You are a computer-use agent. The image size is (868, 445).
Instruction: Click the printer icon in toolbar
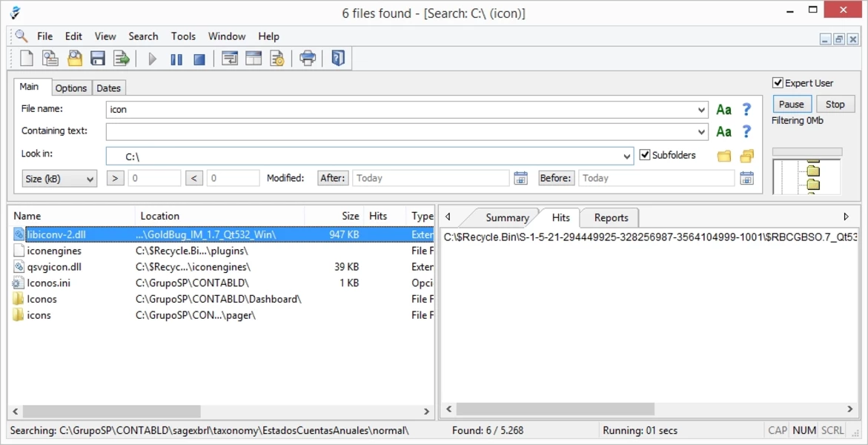[x=308, y=59]
